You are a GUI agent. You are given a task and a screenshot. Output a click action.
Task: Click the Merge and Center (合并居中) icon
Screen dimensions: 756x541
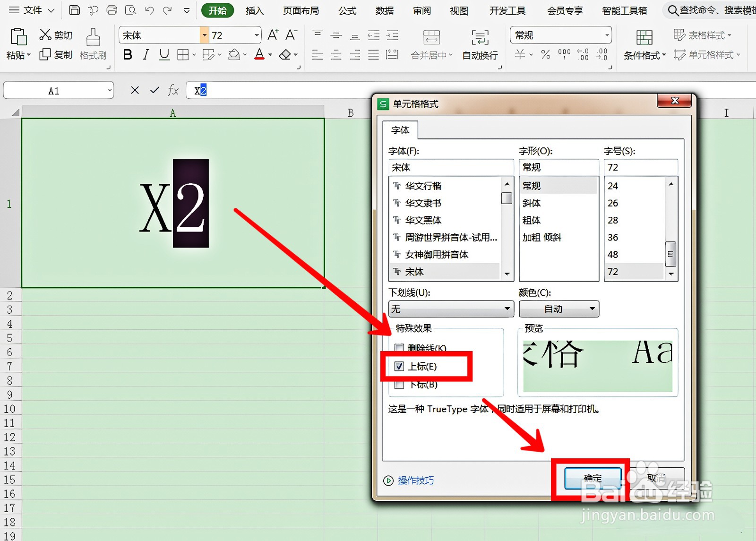point(431,37)
